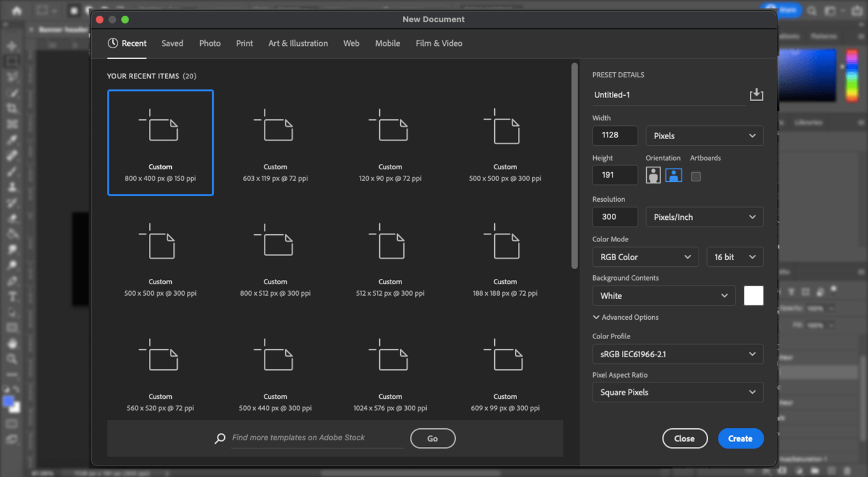Click the Close button in the dialog

click(684, 438)
